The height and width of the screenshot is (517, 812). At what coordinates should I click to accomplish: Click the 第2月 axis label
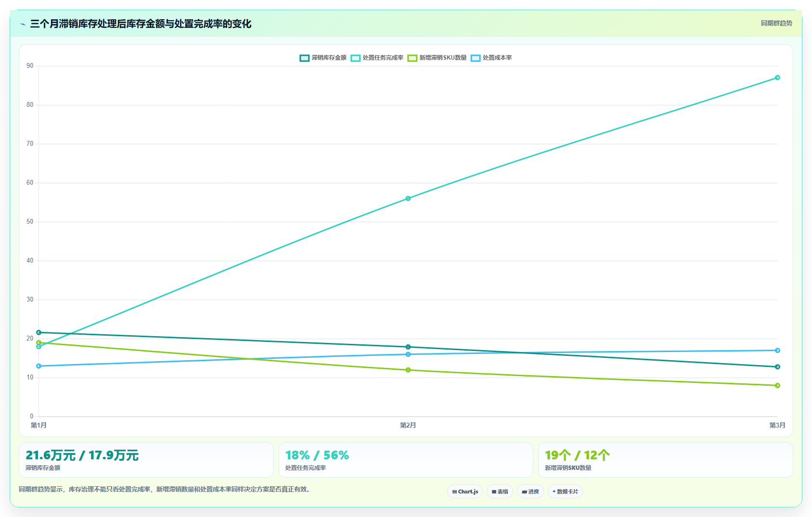click(408, 425)
